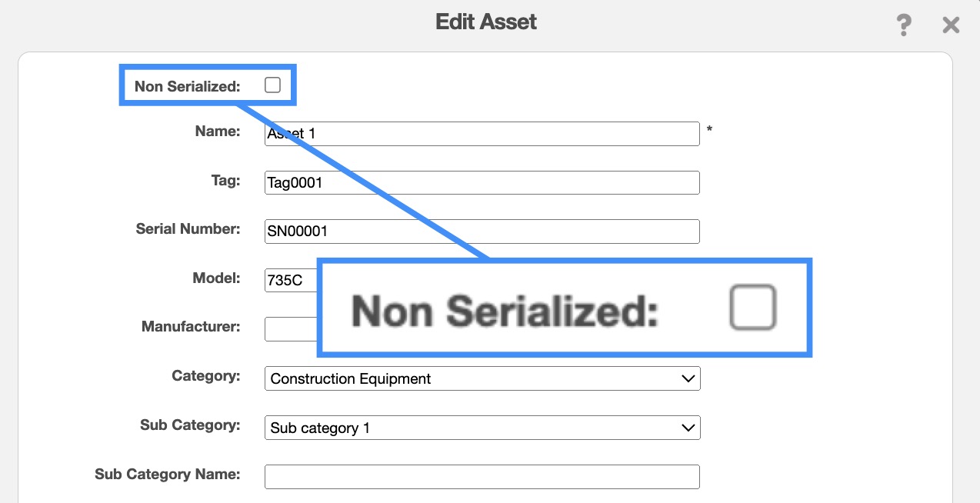Viewport: 980px width, 503px height.
Task: Click the 'Category:' label text
Action: click(205, 376)
